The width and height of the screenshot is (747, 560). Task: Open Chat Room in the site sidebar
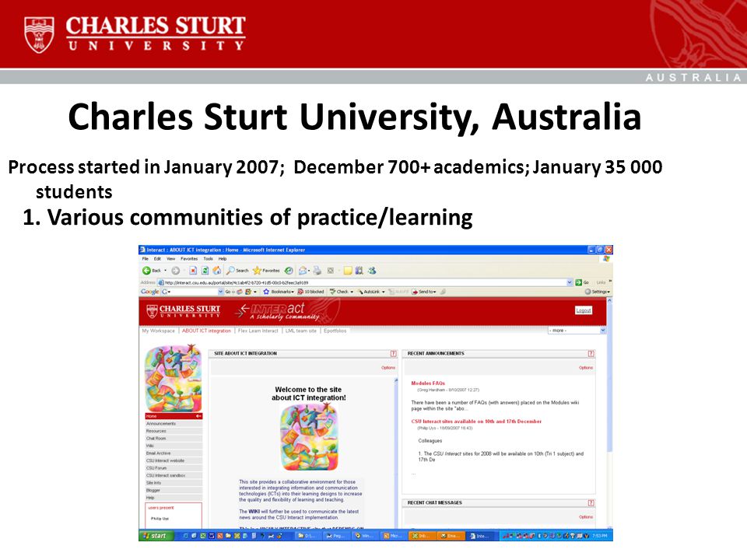174,438
